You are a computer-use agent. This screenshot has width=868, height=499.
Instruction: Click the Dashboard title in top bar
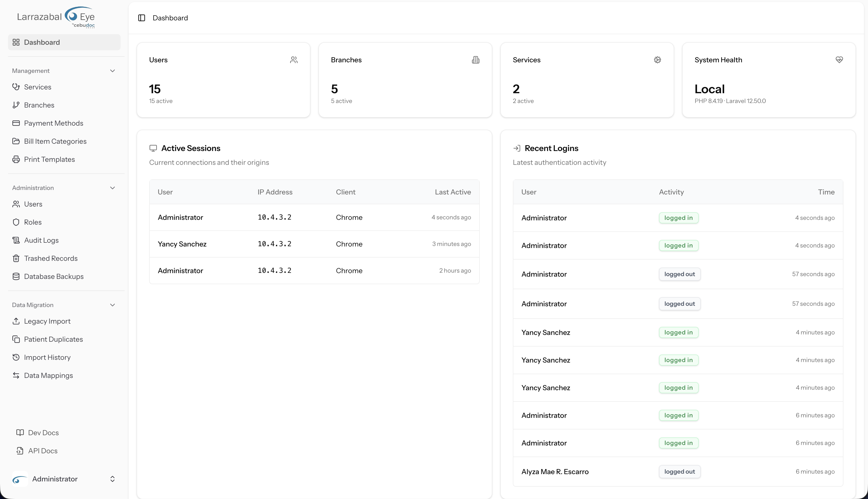[x=170, y=18]
